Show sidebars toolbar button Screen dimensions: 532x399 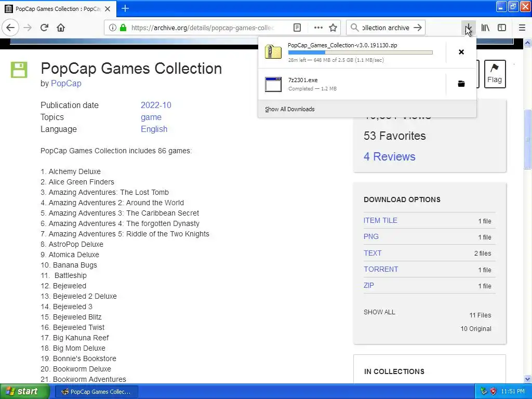(x=502, y=28)
